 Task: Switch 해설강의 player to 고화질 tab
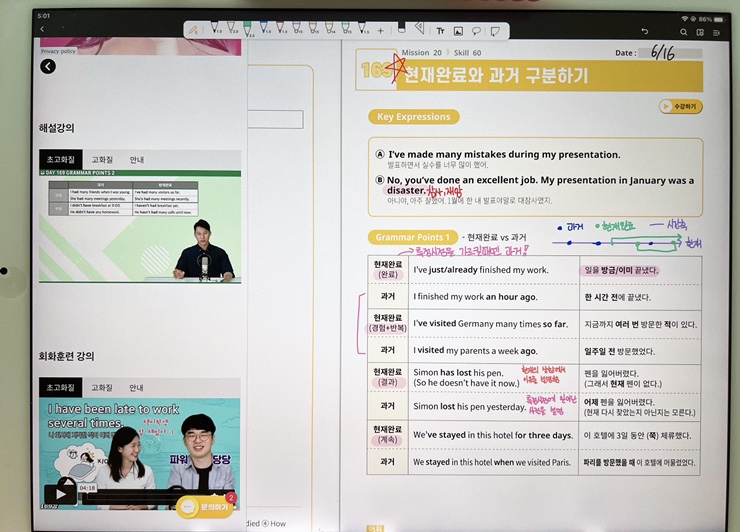tap(102, 160)
